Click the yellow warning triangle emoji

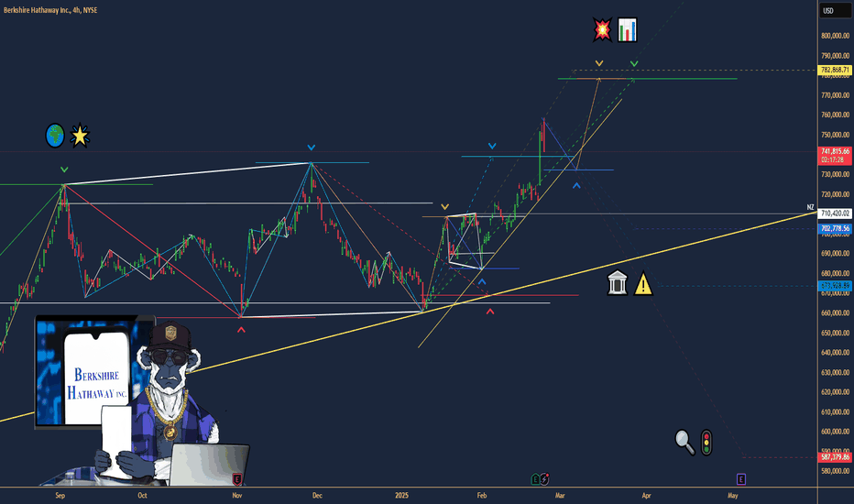tap(643, 283)
